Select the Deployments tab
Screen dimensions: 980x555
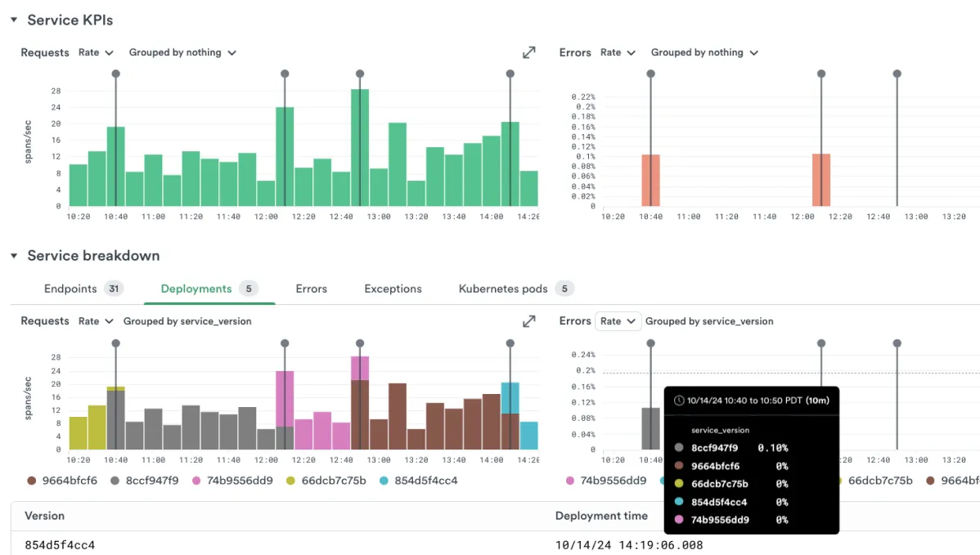tap(209, 289)
